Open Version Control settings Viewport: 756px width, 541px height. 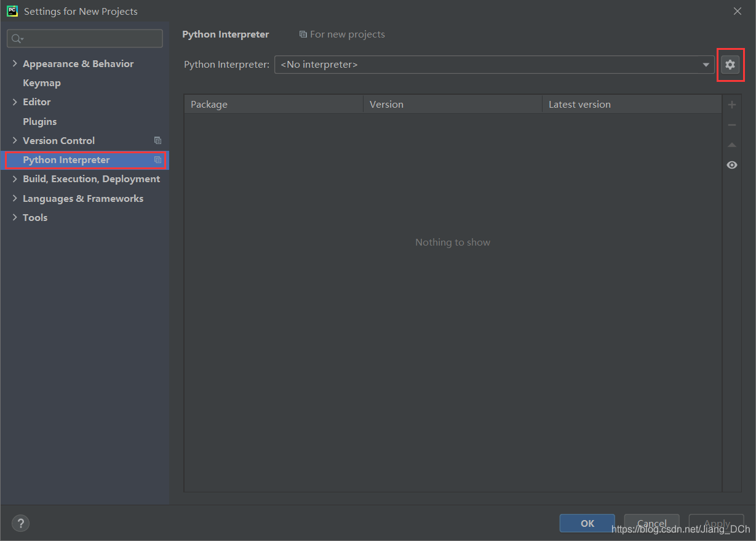click(x=59, y=140)
